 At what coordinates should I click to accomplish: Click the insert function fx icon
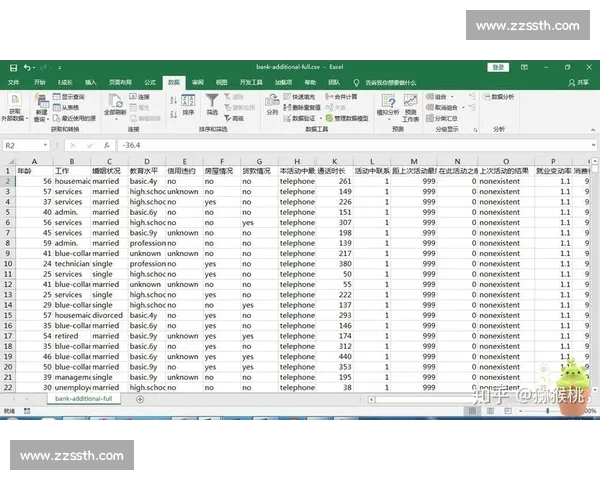tap(107, 145)
